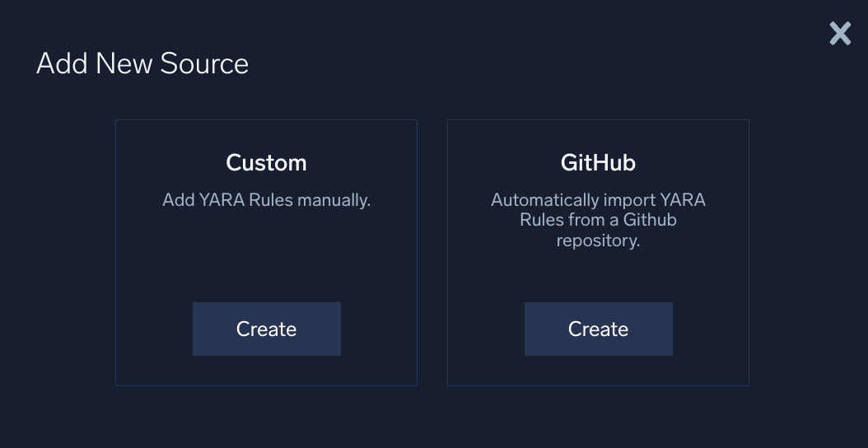Click empty dialog background below the cards

[432, 418]
